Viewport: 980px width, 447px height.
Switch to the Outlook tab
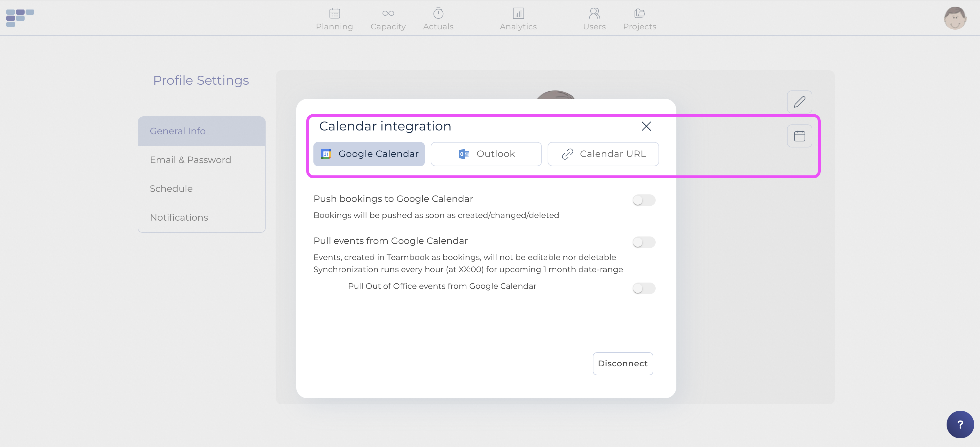[x=486, y=154]
